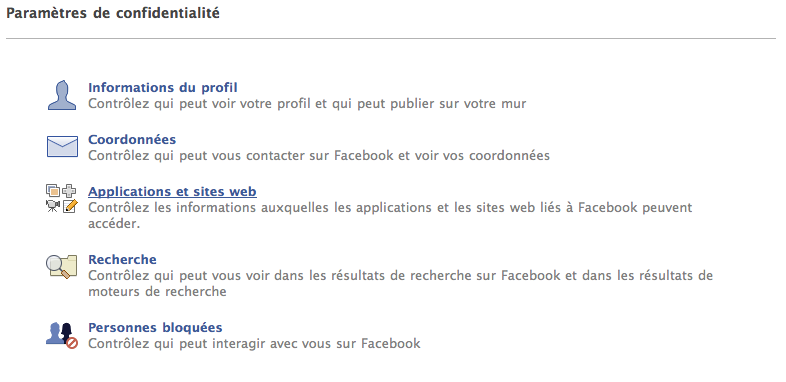Click the horizontal divider under the heading
This screenshot has width=786, height=382.
[x=391, y=38]
